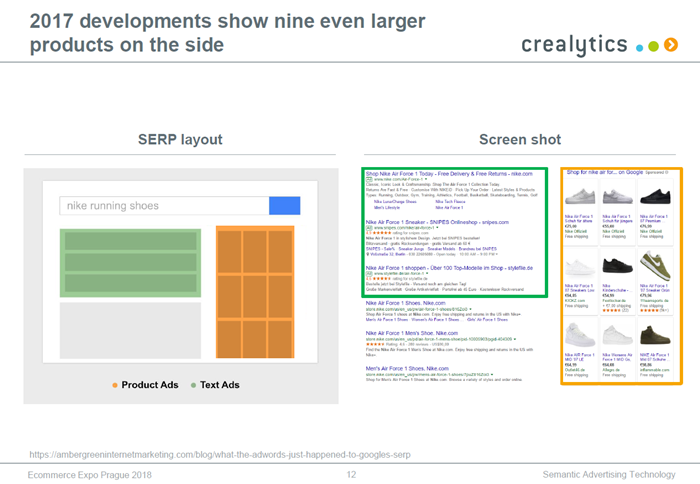Click the 'Product Ads' legend label
Image resolution: width=700 pixels, height=484 pixels.
pos(150,385)
